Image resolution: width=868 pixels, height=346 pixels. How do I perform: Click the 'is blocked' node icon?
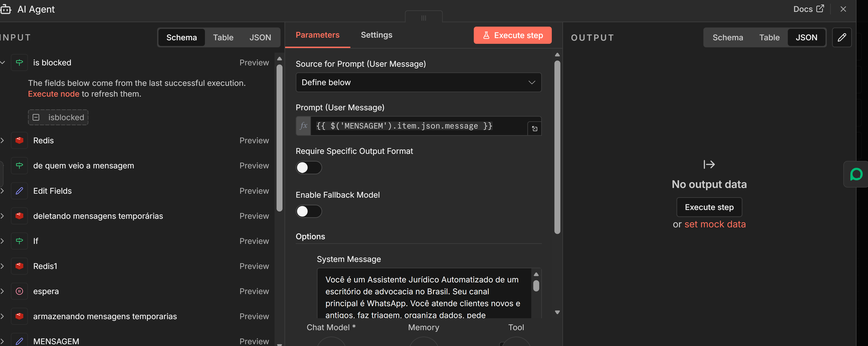tap(19, 63)
